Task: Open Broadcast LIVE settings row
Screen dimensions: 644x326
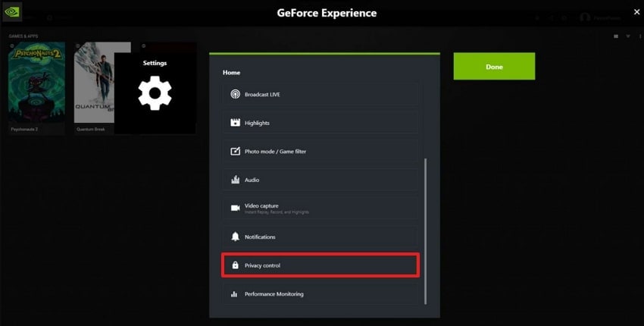Action: pos(320,94)
